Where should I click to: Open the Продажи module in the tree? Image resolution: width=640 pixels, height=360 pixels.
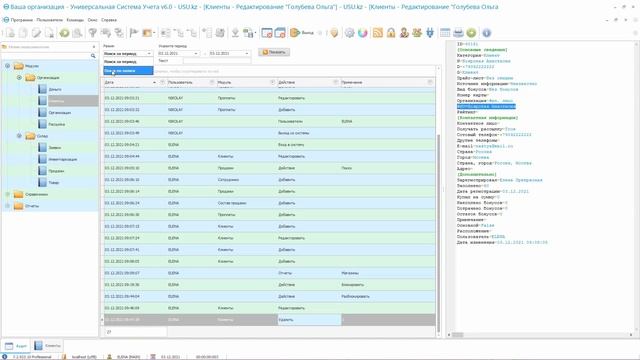pyautogui.click(x=56, y=171)
